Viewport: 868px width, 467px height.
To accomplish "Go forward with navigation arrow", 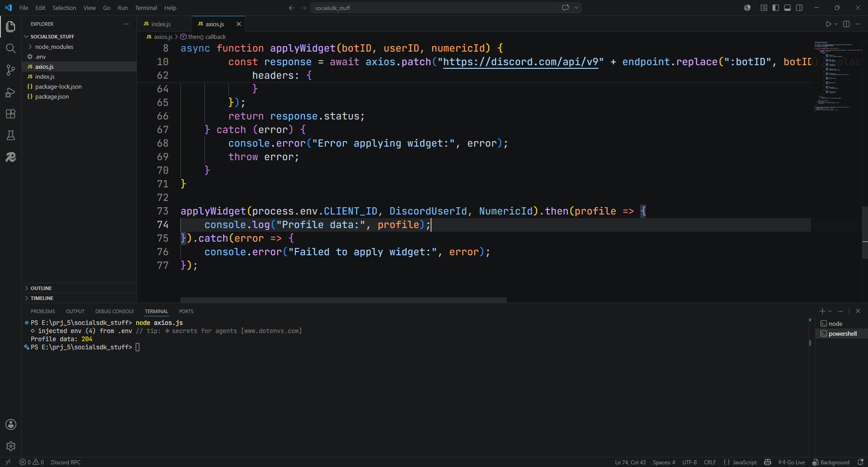I will (x=304, y=8).
